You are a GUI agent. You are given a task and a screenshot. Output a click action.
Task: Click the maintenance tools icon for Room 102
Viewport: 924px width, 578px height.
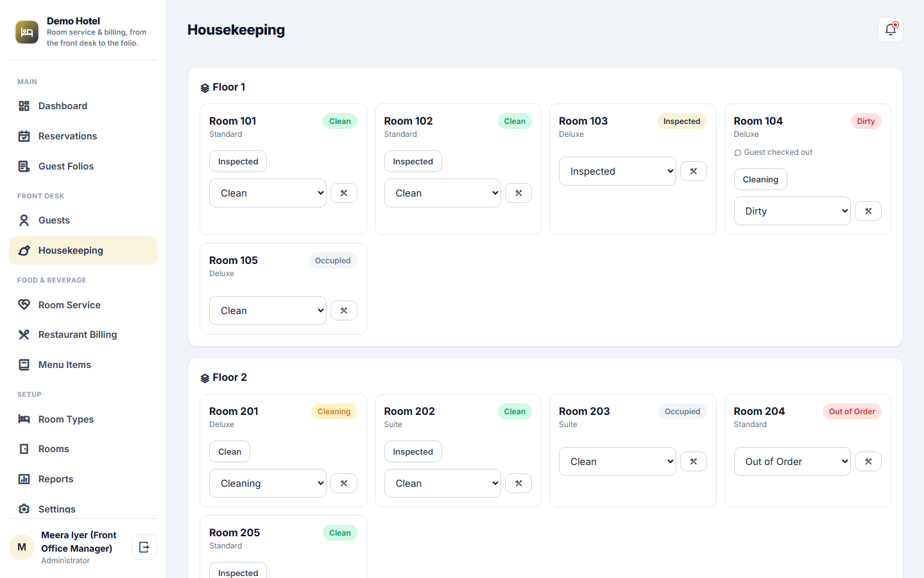click(518, 193)
